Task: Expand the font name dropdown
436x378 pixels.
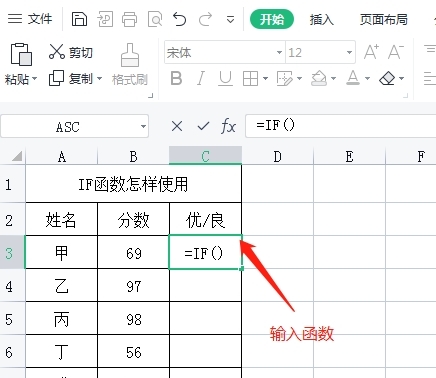Action: pyautogui.click(x=279, y=52)
